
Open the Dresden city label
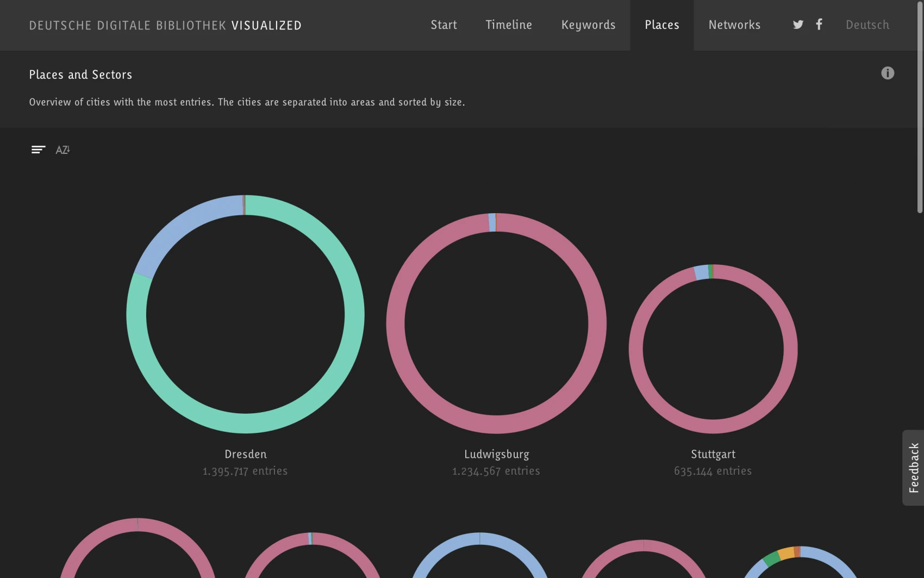pyautogui.click(x=245, y=454)
